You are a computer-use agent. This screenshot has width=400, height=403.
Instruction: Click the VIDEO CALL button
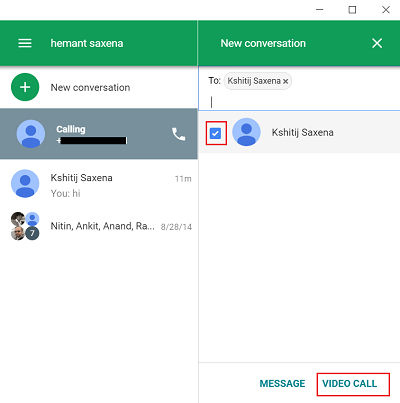point(350,384)
